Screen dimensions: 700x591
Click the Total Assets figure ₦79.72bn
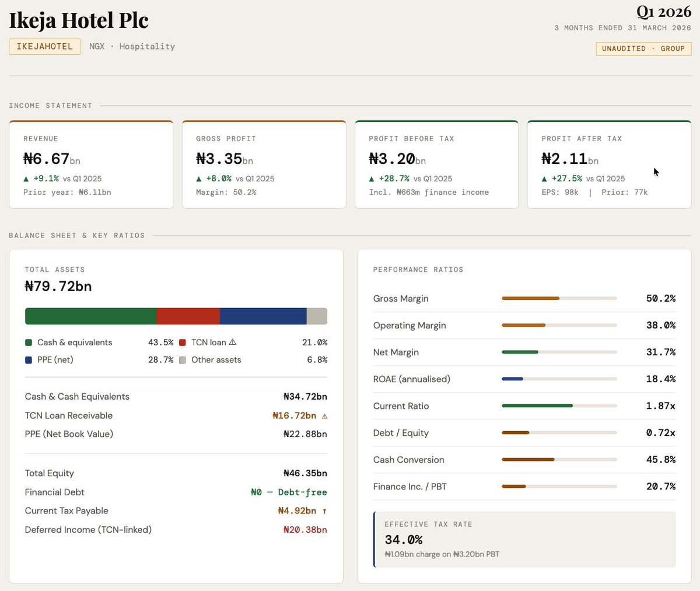(58, 286)
